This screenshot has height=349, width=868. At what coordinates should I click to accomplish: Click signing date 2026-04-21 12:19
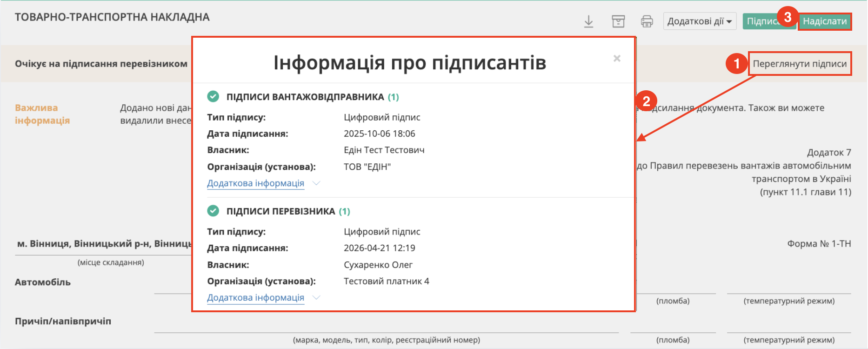[380, 248]
